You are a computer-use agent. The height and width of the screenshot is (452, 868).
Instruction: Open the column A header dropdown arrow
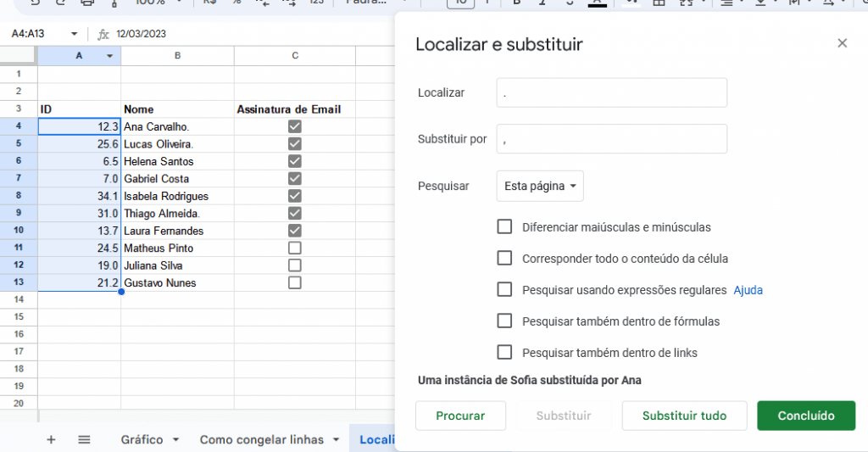[x=109, y=56]
